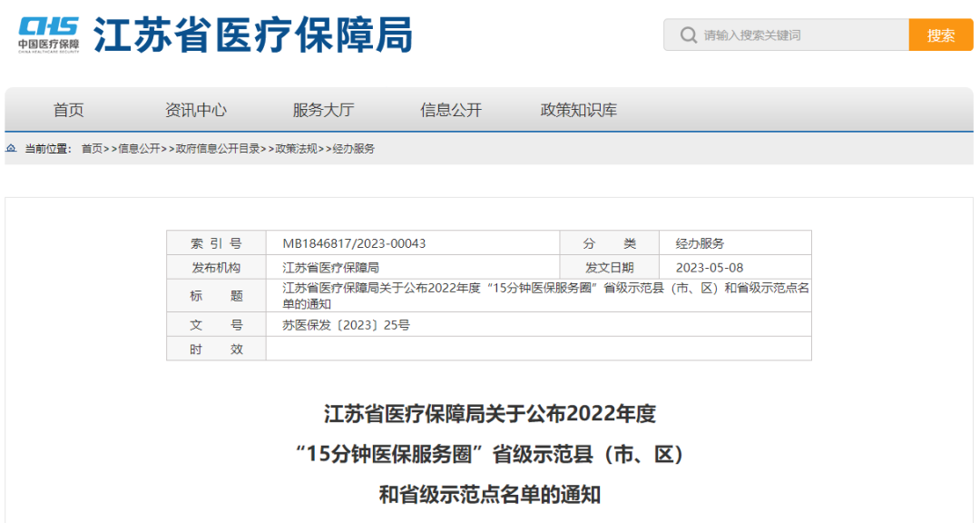This screenshot has height=523, width=980.
Task: Open the 政策知识库 navigation tab
Action: tap(578, 110)
